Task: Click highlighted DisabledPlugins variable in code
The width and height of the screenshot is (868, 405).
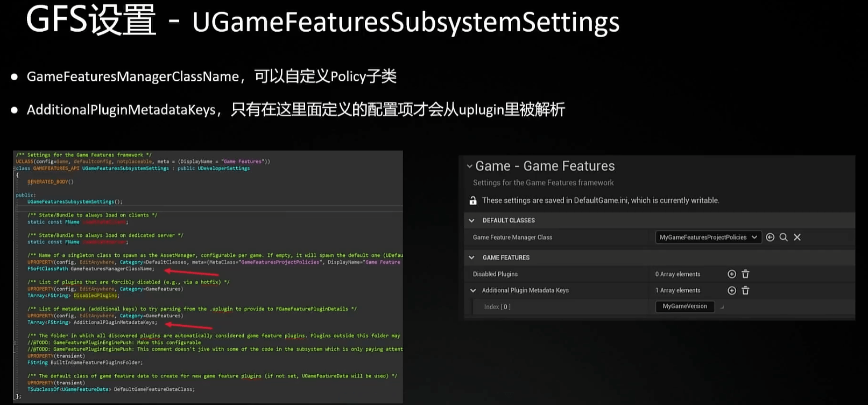Action: pos(95,296)
